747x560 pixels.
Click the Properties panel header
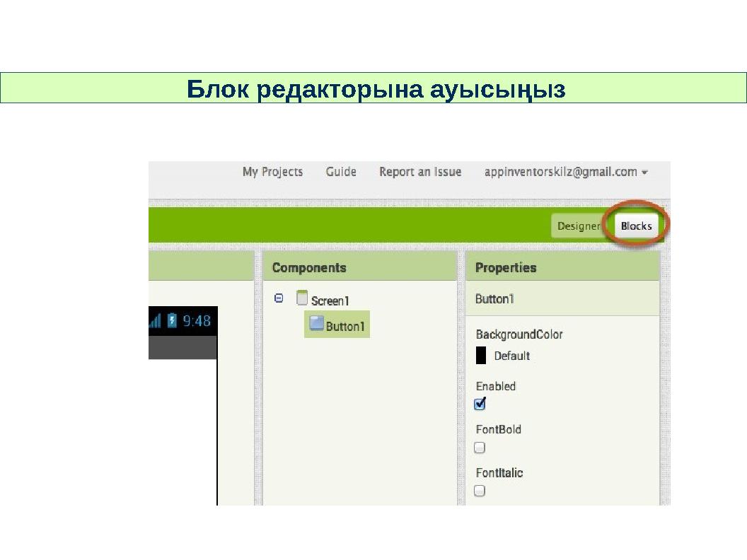coord(562,267)
